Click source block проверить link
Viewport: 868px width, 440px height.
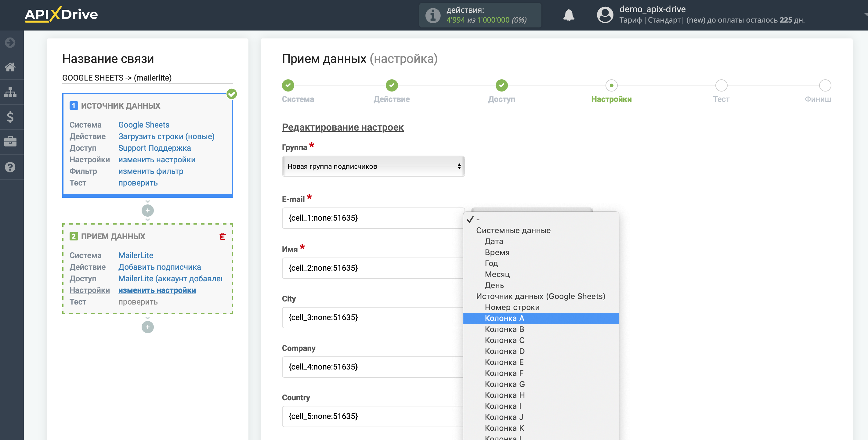[x=138, y=183]
